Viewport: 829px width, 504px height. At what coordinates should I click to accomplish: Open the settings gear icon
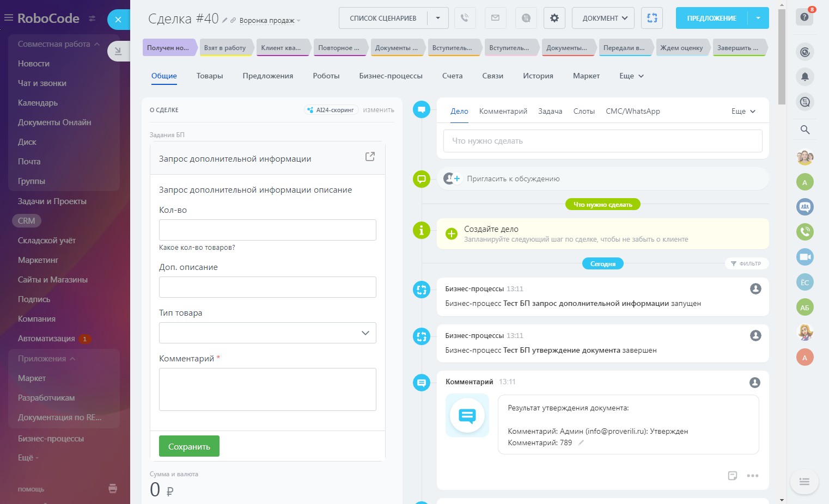[554, 18]
